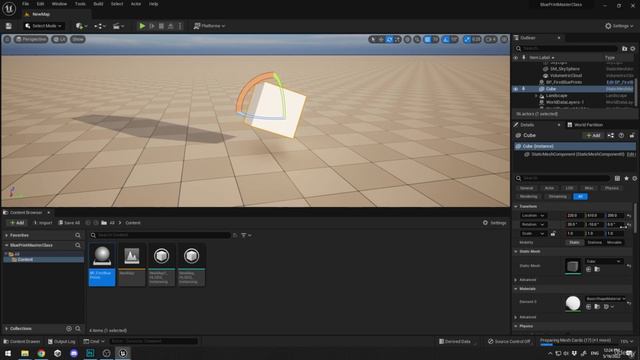Open the play options three-dot menu
This screenshot has height=360, width=640.
tap(180, 26)
